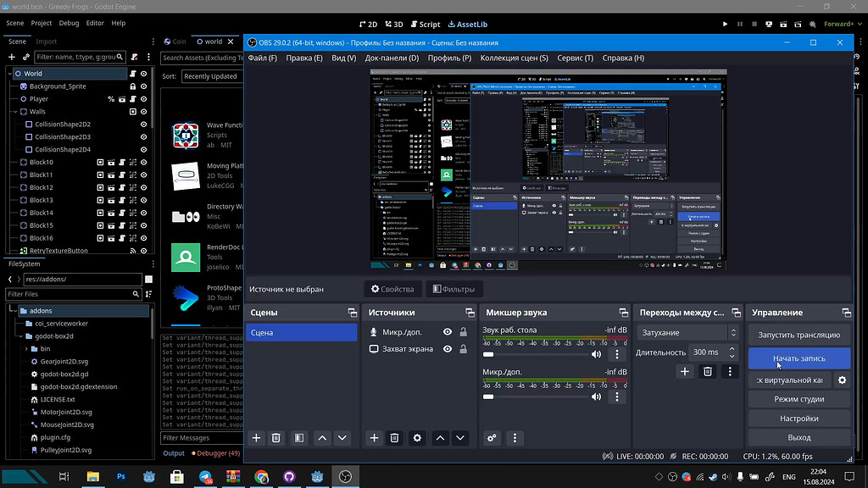Open AssetLib workspace in Godot
Screen dimensions: 868x488
pos(468,25)
